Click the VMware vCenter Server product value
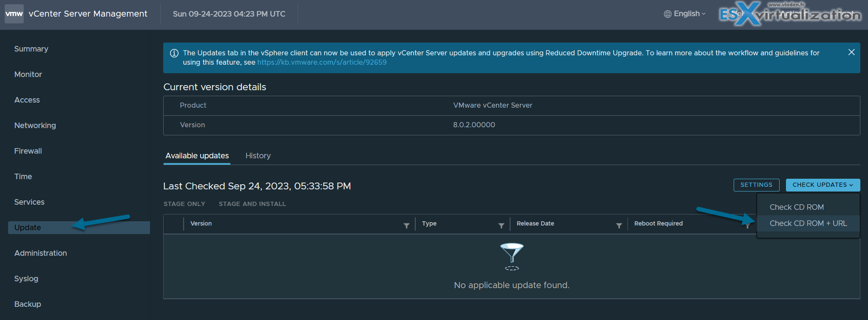 [x=493, y=105]
